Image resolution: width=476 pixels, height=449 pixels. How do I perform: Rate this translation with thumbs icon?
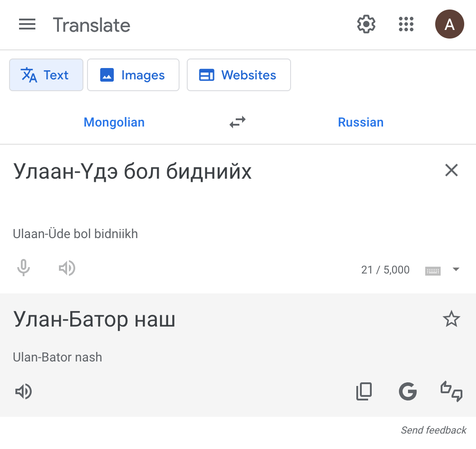(x=452, y=391)
